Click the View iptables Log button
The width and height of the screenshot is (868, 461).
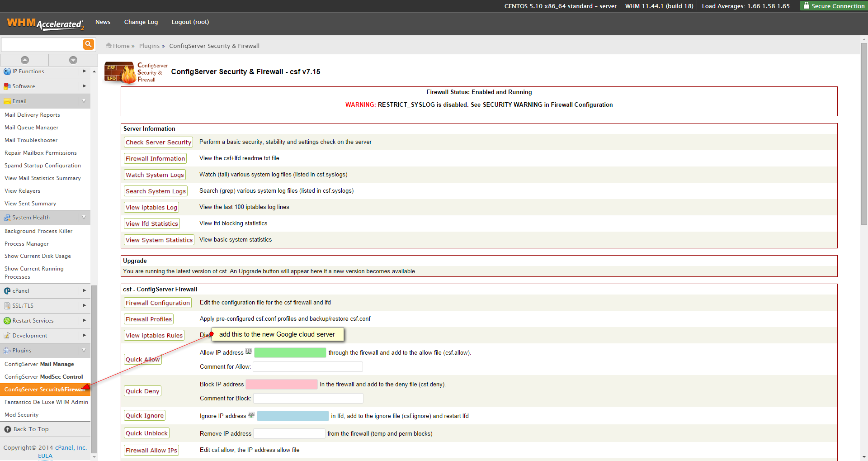pyautogui.click(x=151, y=207)
